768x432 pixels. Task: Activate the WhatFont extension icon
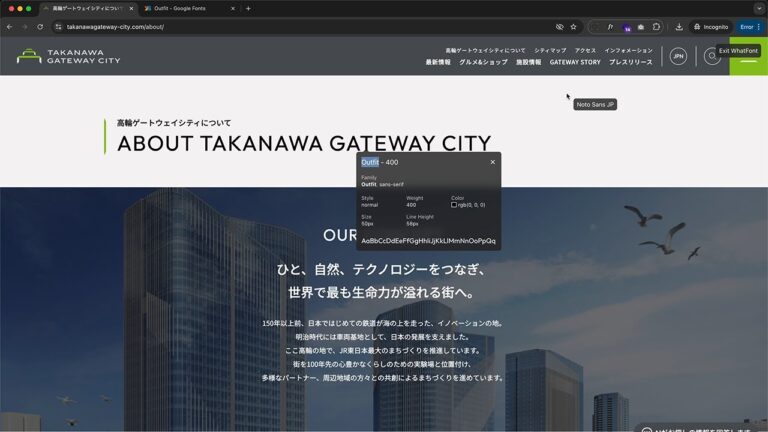(610, 27)
